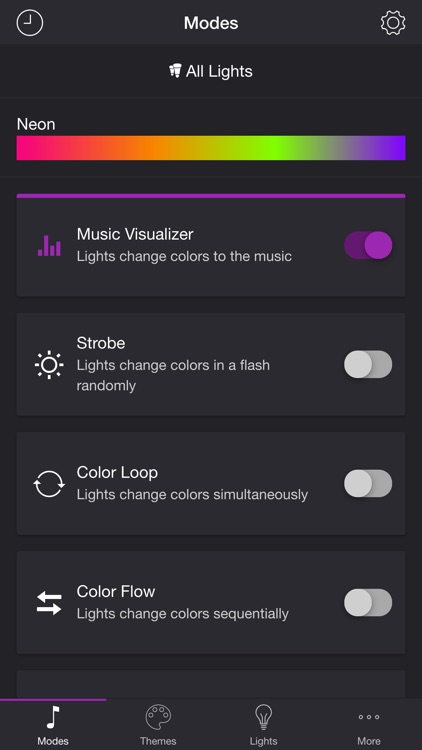Switch to the Lights tab
The width and height of the screenshot is (422, 750).
pos(264,725)
